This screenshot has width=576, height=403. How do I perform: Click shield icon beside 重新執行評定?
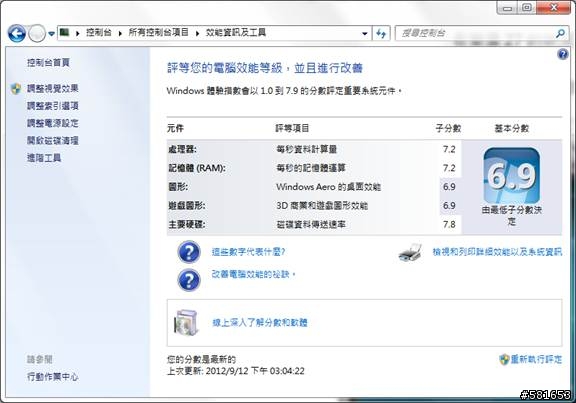point(504,359)
